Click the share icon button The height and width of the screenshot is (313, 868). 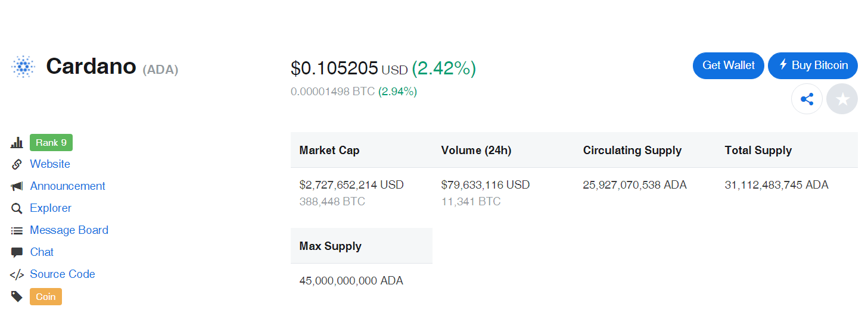point(807,99)
